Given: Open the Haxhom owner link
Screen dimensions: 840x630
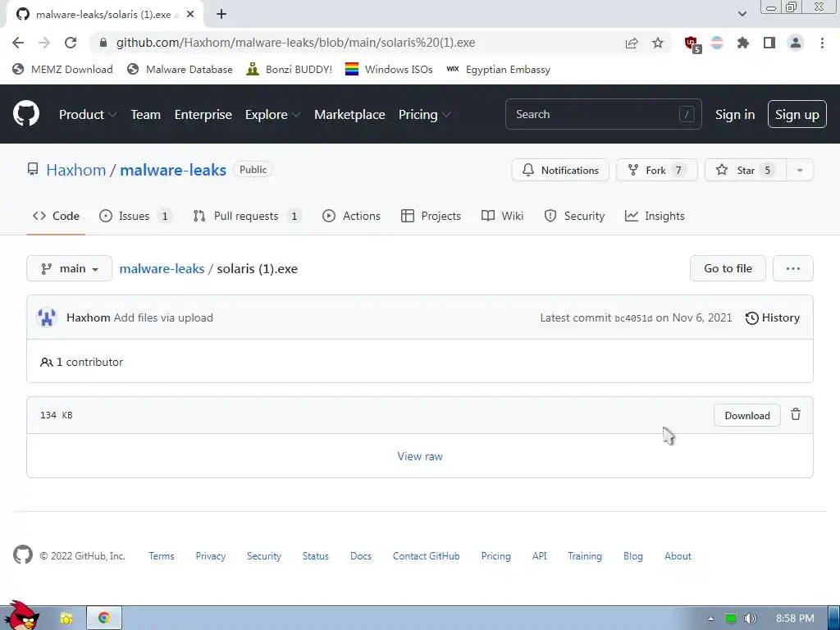Looking at the screenshot, I should click(76, 170).
